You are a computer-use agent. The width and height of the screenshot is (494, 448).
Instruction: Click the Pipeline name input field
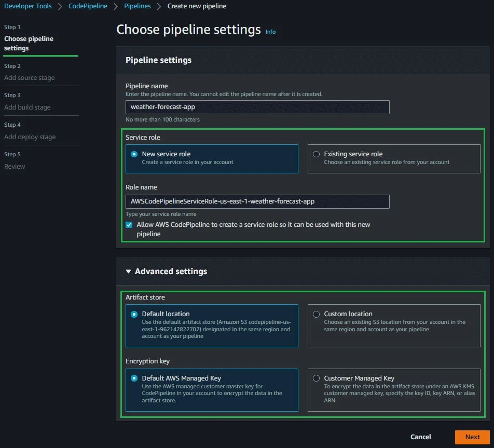[257, 107]
